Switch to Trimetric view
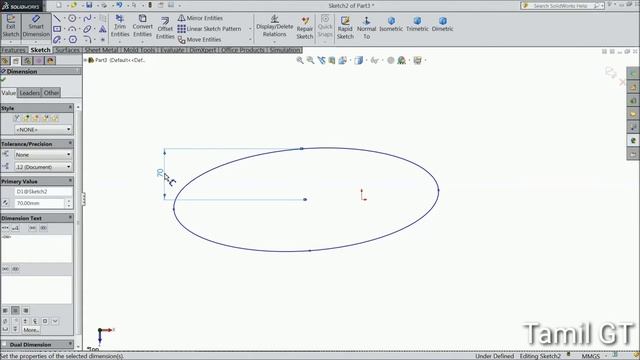The width and height of the screenshot is (640, 360). (x=417, y=24)
